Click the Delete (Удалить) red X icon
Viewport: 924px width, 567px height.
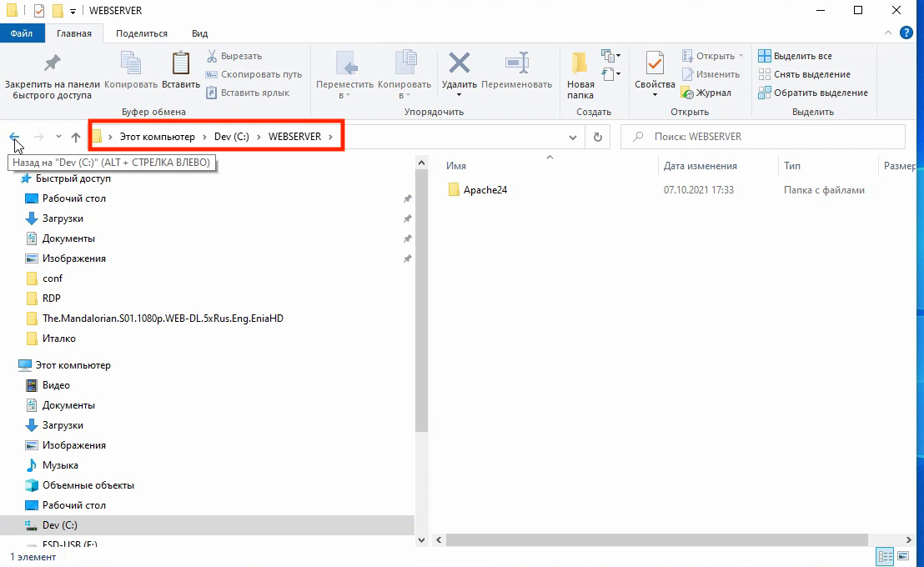pyautogui.click(x=459, y=63)
